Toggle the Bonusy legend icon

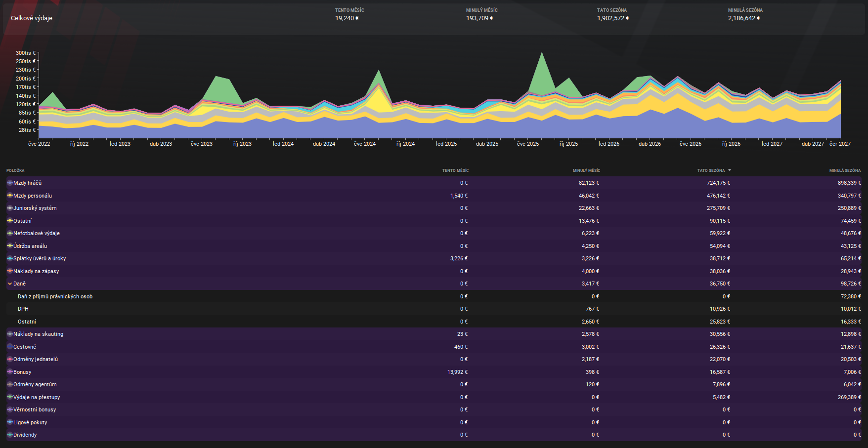[x=10, y=372]
